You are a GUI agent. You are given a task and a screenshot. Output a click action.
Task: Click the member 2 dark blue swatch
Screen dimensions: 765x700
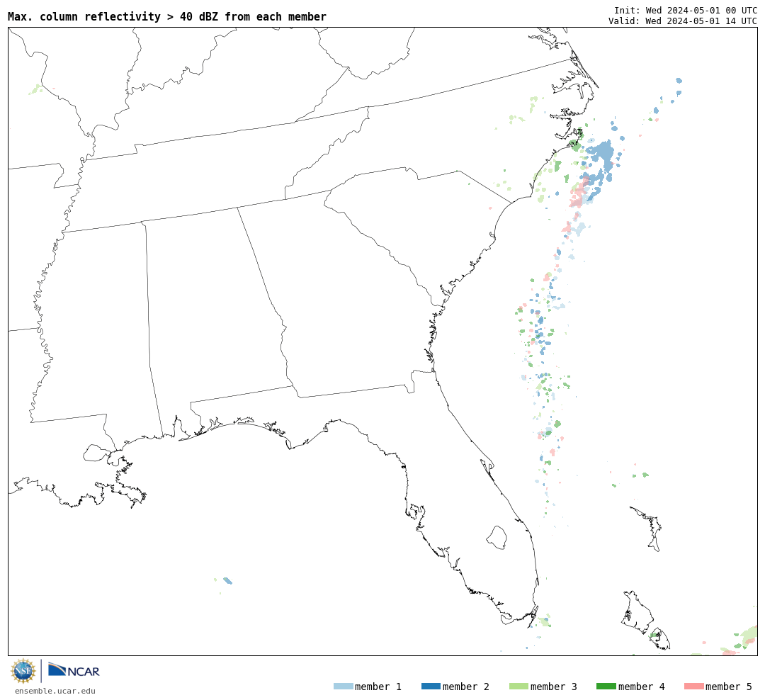[431, 687]
